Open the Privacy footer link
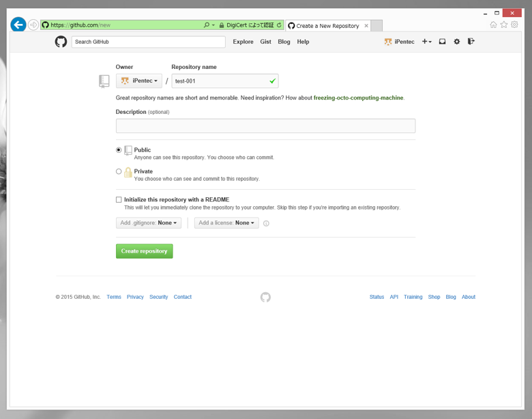The height and width of the screenshot is (419, 532). (x=135, y=297)
